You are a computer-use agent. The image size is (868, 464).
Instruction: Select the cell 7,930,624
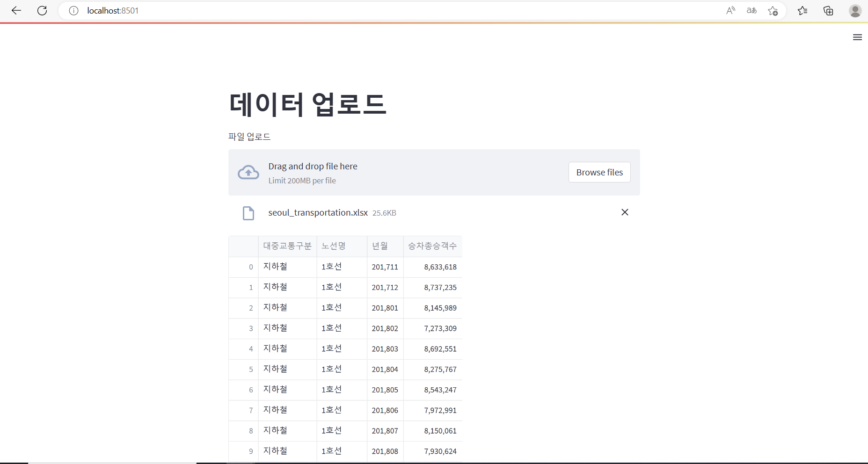pyautogui.click(x=433, y=451)
